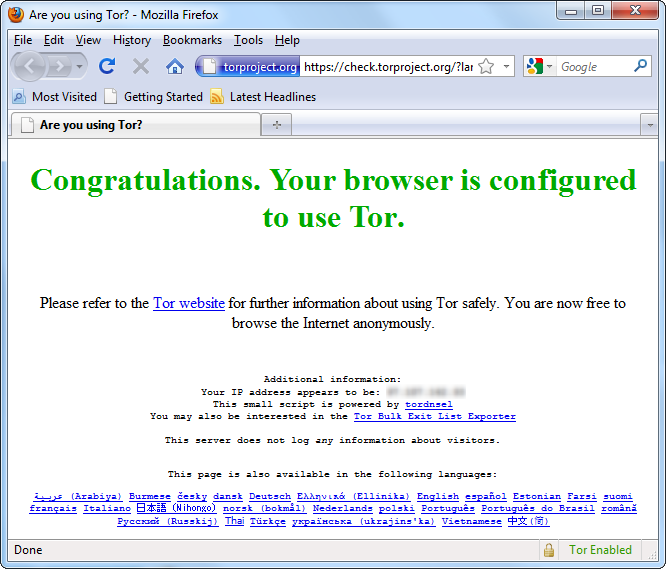666x569 pixels.
Task: Open the tordnsel link
Action: 429,404
